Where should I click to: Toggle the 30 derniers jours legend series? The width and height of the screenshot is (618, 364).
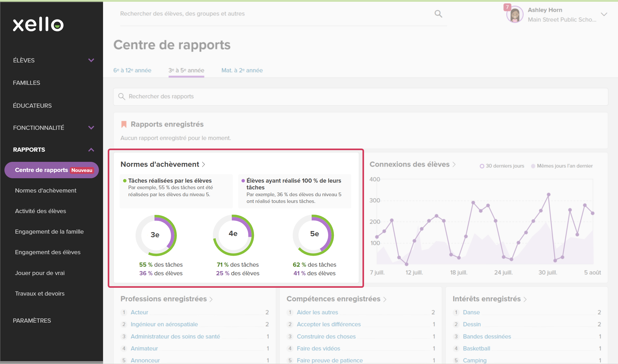pos(502,166)
